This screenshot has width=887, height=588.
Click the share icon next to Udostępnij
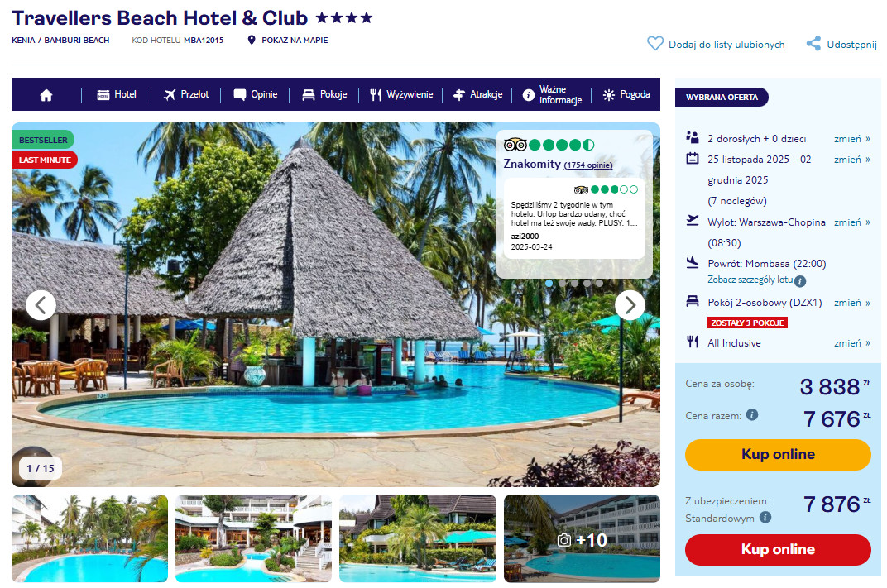click(813, 44)
